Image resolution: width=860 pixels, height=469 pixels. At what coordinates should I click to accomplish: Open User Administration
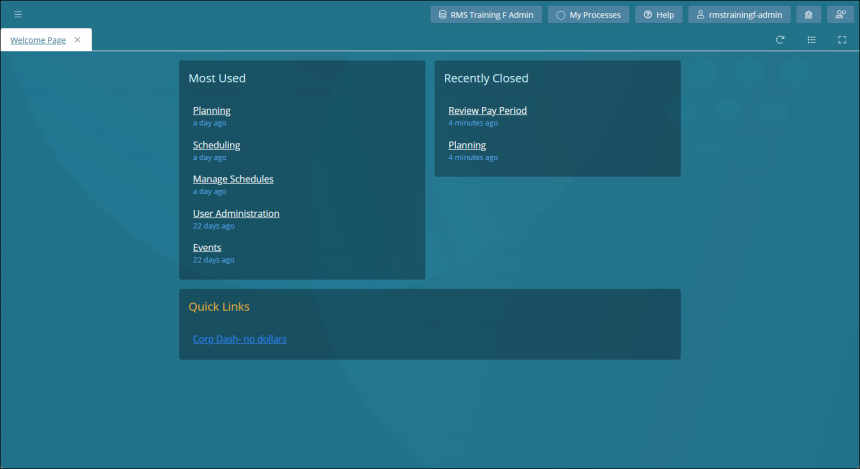coord(236,213)
